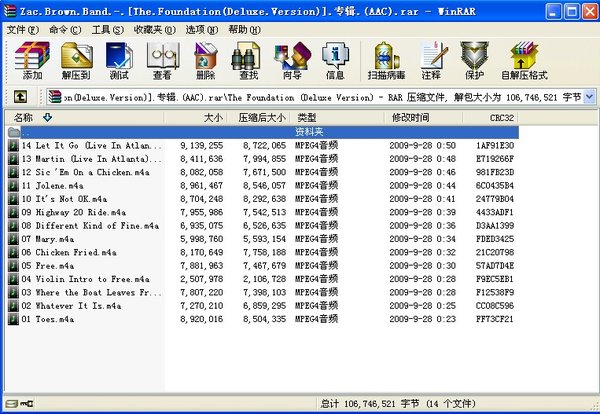Click the drive and key status bar icon
600x414 pixels.
[x=20, y=403]
